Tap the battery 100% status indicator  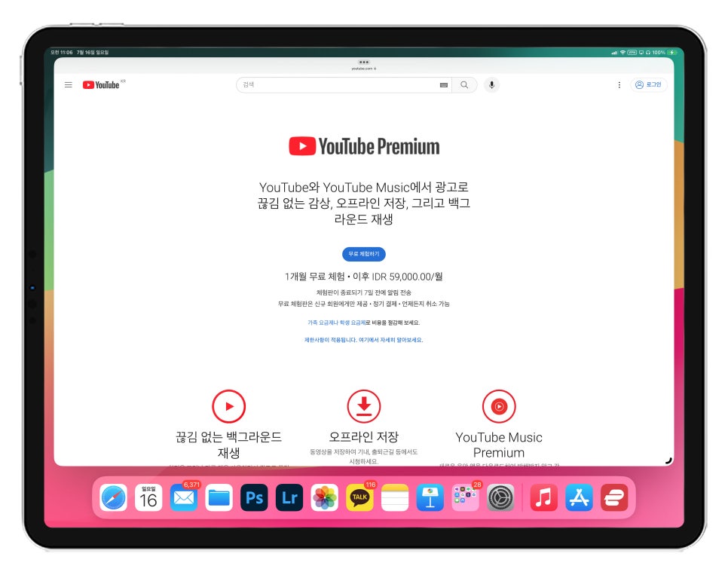665,53
